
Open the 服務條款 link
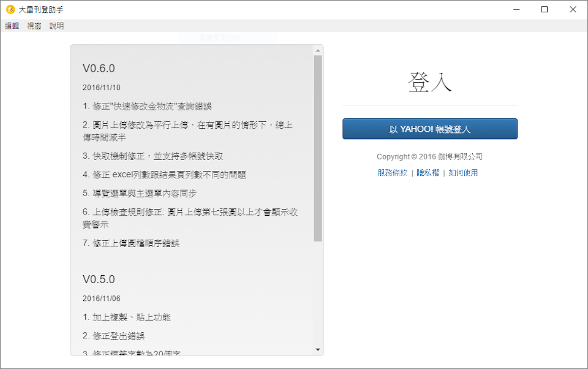pyautogui.click(x=393, y=173)
